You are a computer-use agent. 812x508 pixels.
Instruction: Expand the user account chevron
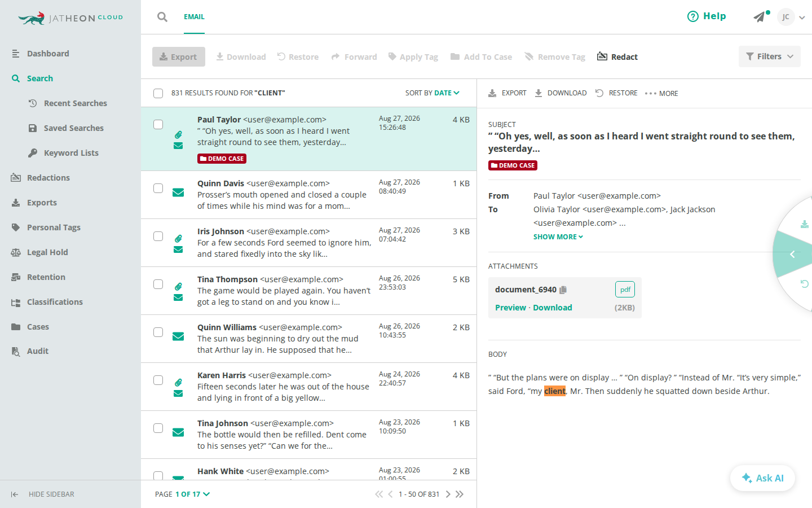coord(802,17)
